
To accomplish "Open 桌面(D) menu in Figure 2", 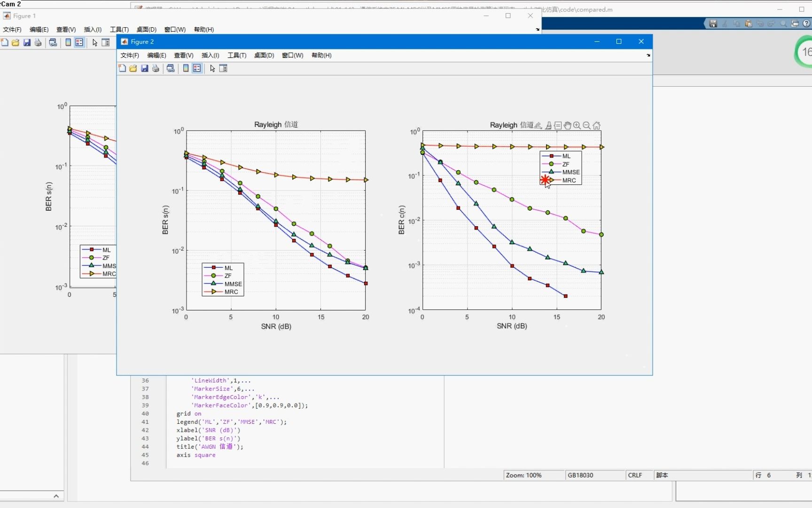I will click(264, 56).
